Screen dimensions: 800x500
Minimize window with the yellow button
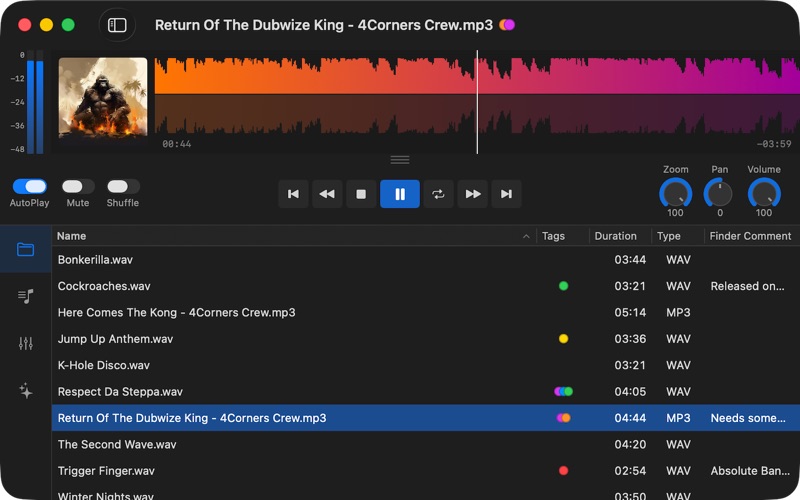pos(46,25)
